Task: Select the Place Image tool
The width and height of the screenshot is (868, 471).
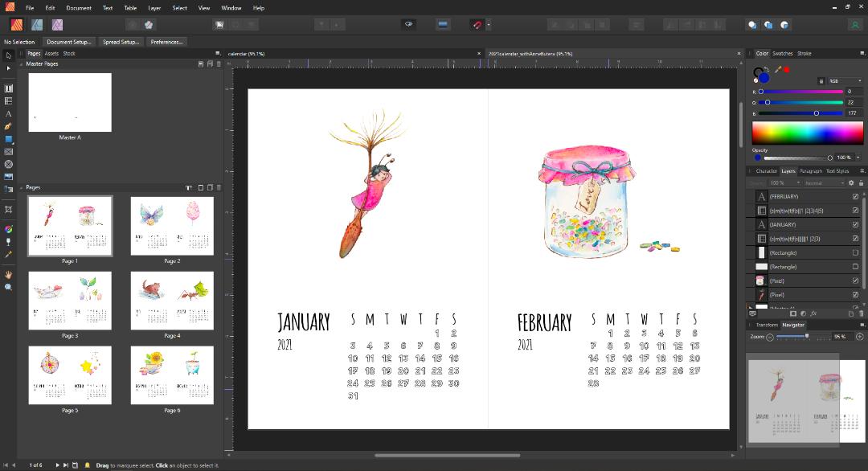Action: 8,177
